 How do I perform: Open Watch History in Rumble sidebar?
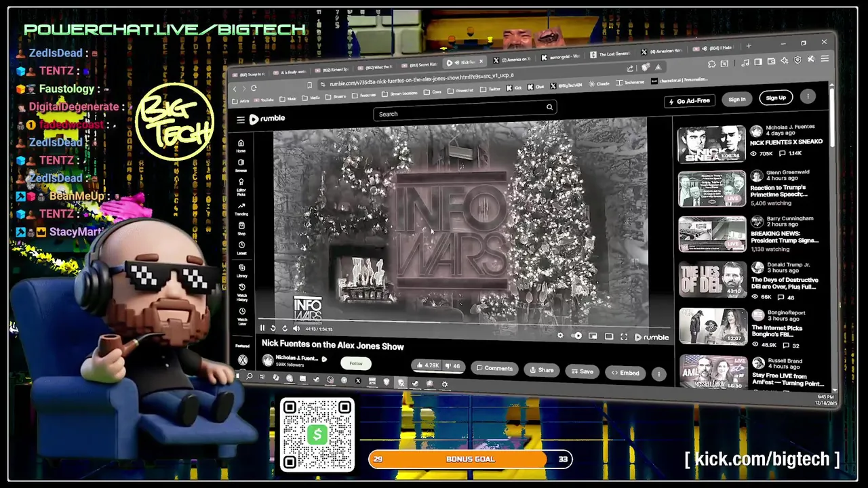pos(242,292)
